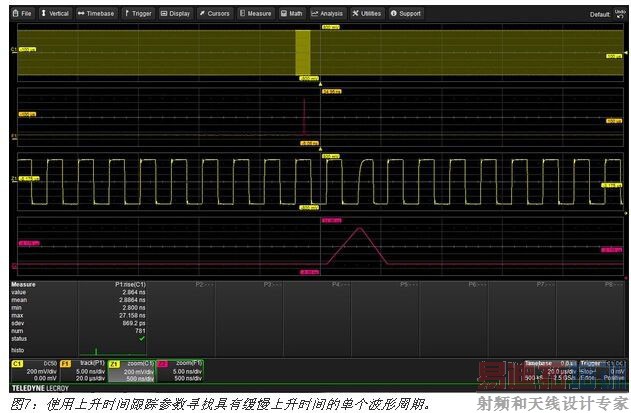Open the File menu
This screenshot has height=413, width=631.
click(x=22, y=13)
